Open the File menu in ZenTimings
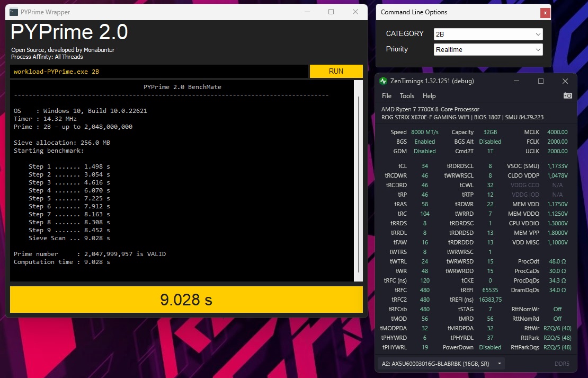This screenshot has height=378, width=588. click(x=387, y=96)
